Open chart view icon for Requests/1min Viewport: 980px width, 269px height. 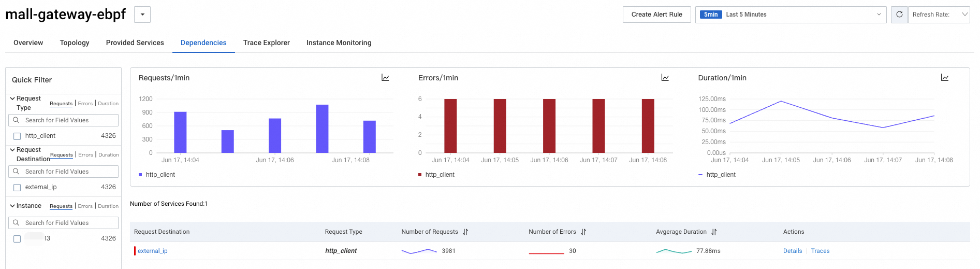(385, 78)
